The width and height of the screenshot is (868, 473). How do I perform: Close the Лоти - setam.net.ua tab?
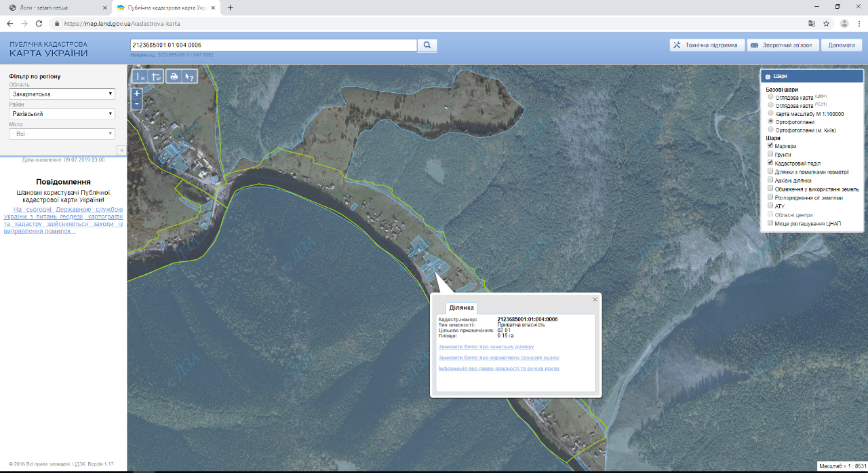104,7
